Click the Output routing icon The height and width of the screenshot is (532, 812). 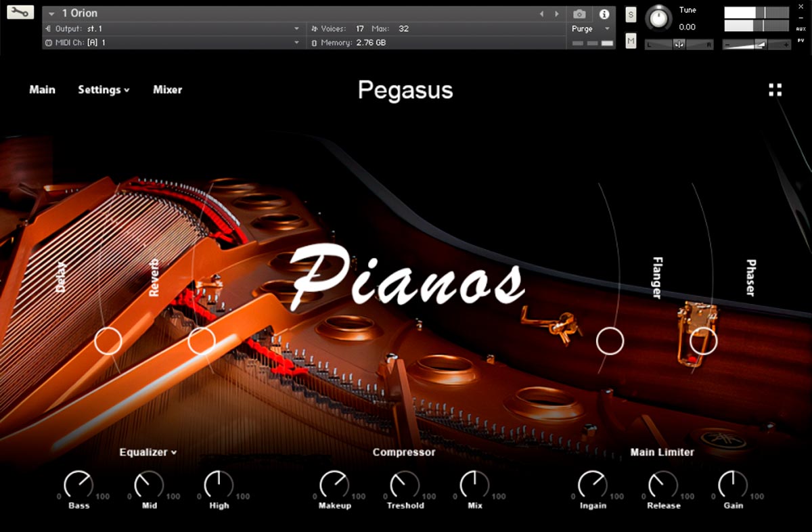coord(48,29)
